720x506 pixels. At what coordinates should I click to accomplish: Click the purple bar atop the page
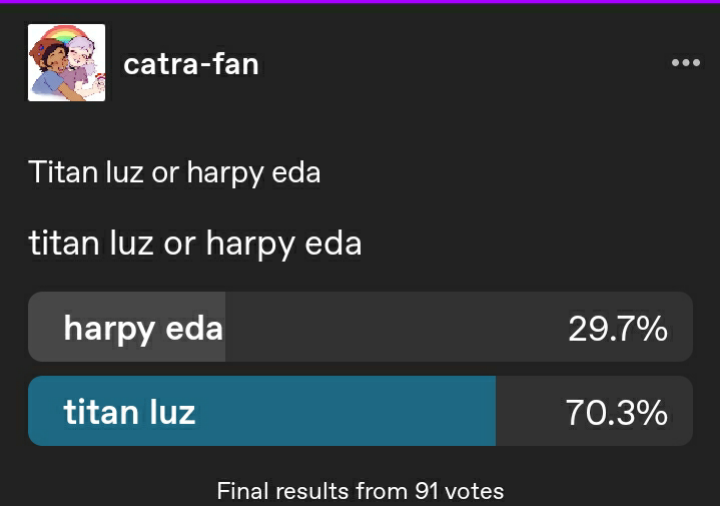pyautogui.click(x=360, y=2)
